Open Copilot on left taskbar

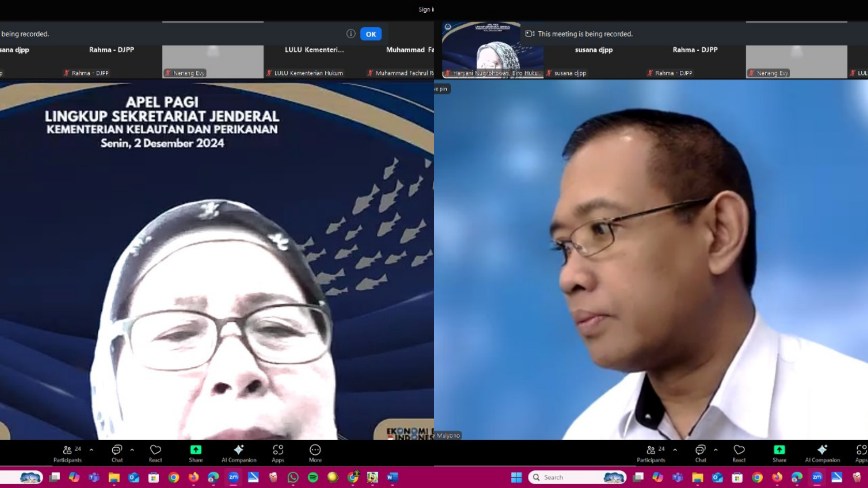coord(74,477)
